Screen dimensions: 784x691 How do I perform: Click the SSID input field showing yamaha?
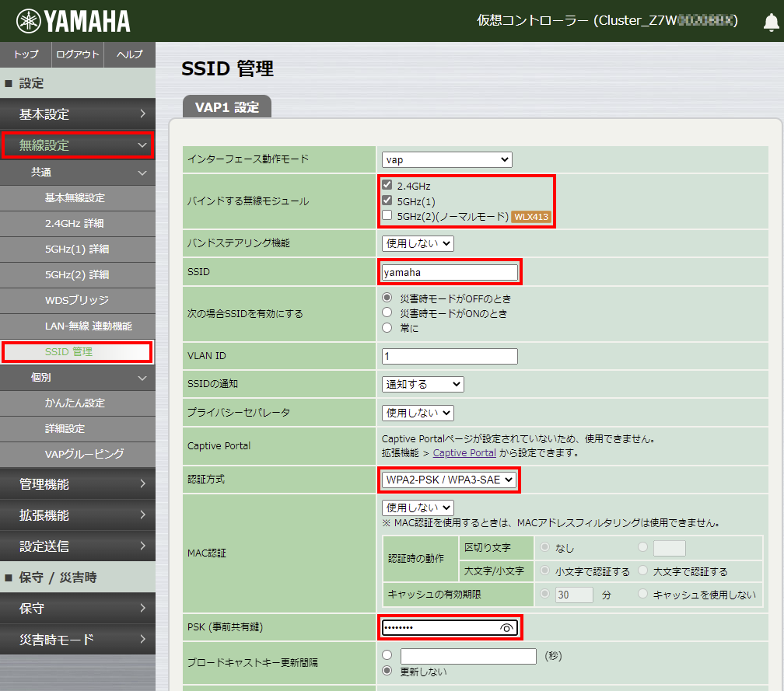pos(450,271)
